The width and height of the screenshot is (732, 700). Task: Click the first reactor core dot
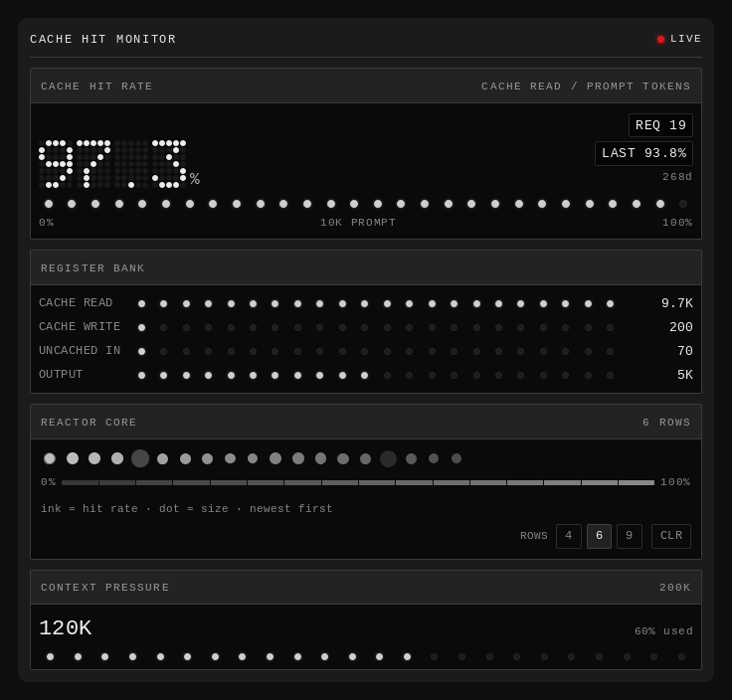click(x=50, y=458)
